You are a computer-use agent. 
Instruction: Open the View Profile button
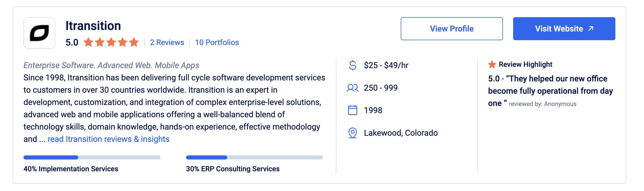(452, 29)
